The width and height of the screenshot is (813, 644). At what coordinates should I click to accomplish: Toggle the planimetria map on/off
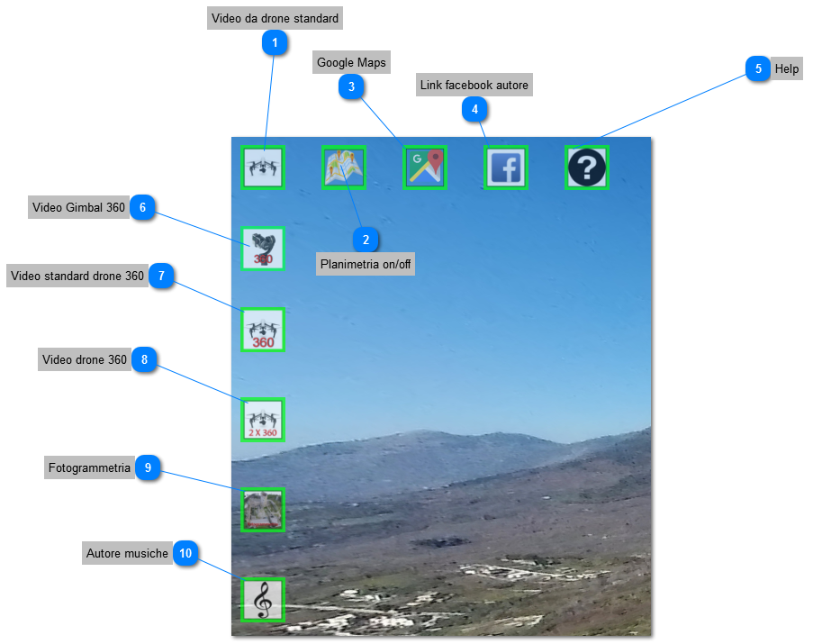[x=344, y=168]
